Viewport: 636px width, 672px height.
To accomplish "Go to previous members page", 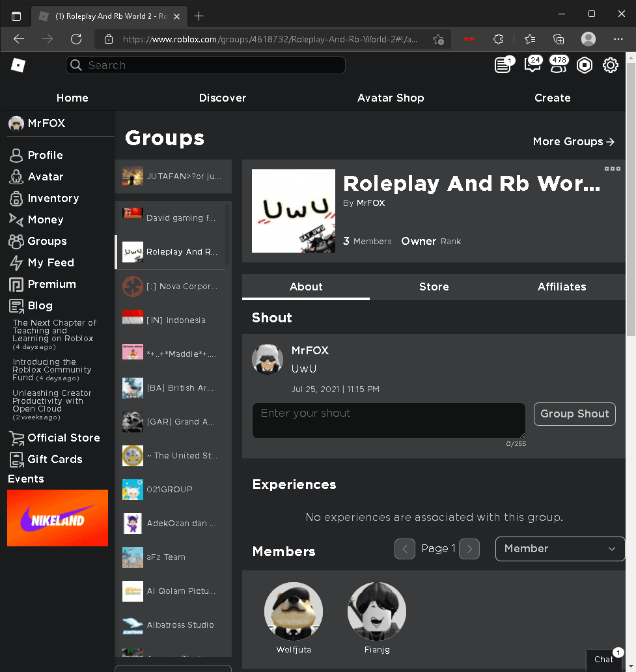I will click(404, 548).
